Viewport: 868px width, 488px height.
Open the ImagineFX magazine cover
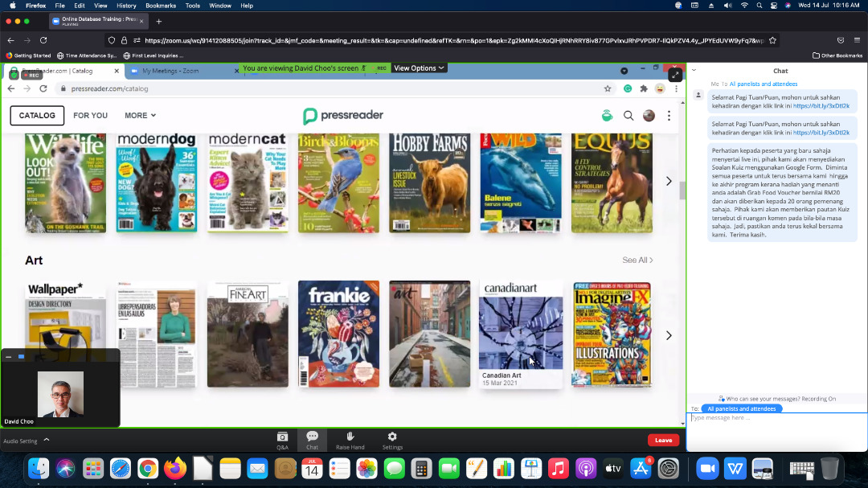[x=612, y=334]
